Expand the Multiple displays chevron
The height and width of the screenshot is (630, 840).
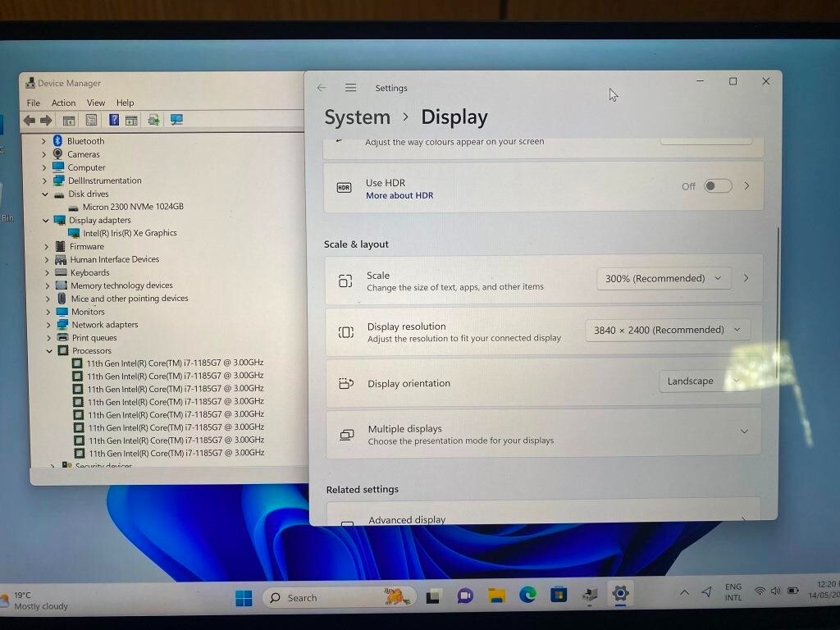[x=744, y=431]
